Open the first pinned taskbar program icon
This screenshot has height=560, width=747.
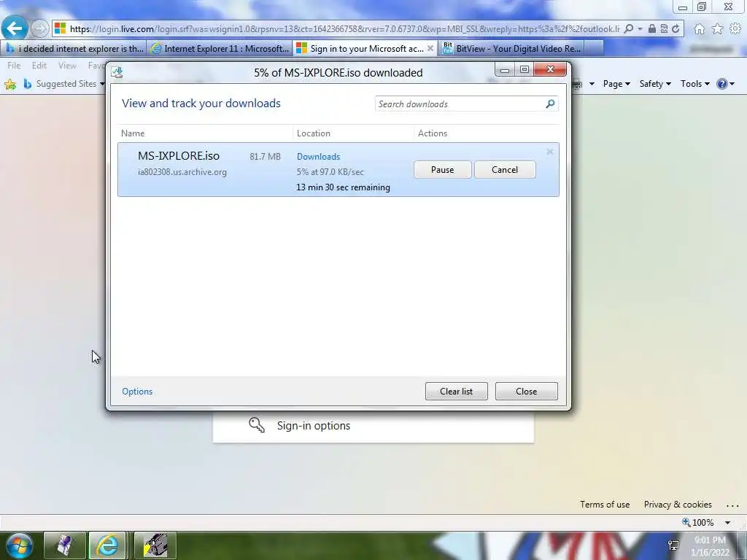tap(65, 545)
